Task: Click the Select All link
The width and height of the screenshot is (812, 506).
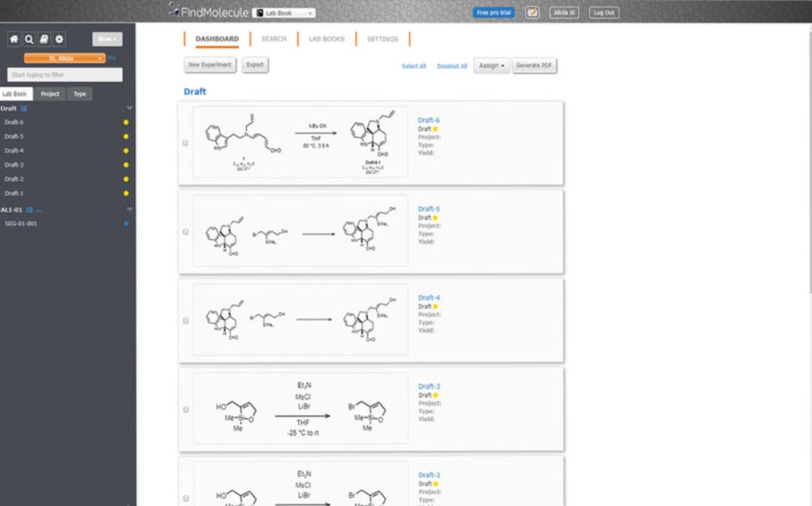Action: 414,66
